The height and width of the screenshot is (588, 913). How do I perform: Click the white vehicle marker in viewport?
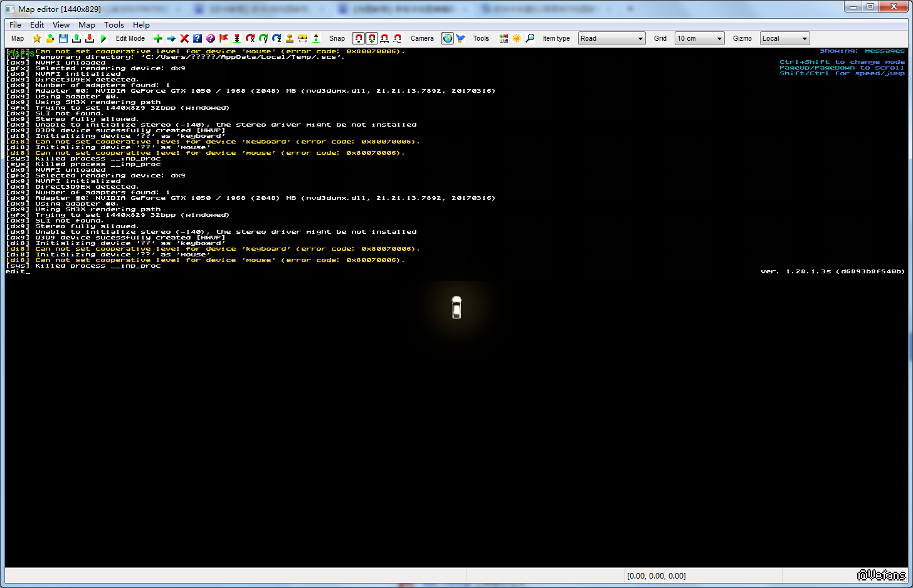pyautogui.click(x=456, y=308)
